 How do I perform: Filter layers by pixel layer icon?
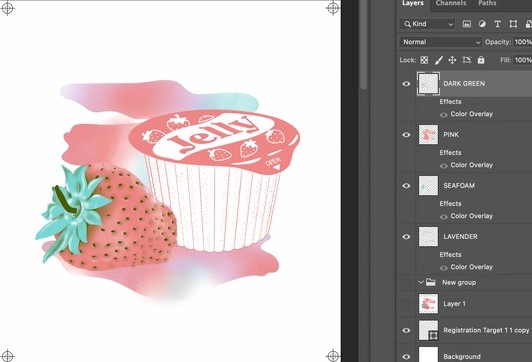(467, 24)
